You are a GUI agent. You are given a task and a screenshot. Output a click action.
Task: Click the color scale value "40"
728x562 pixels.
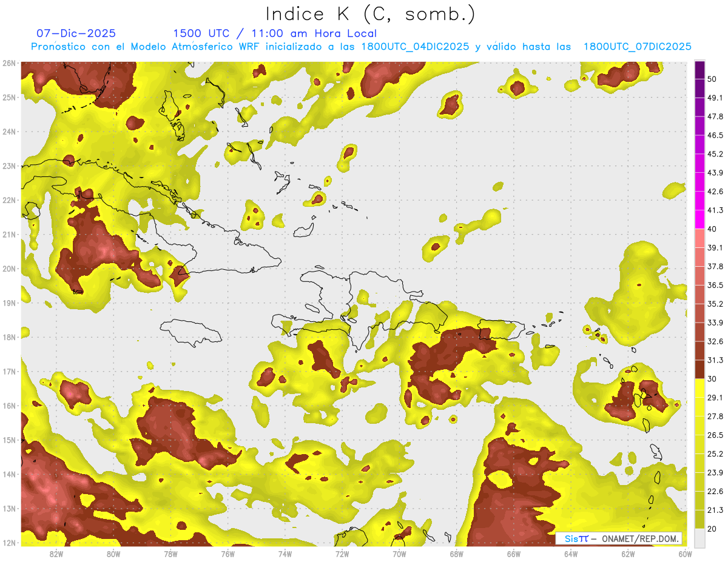point(712,229)
